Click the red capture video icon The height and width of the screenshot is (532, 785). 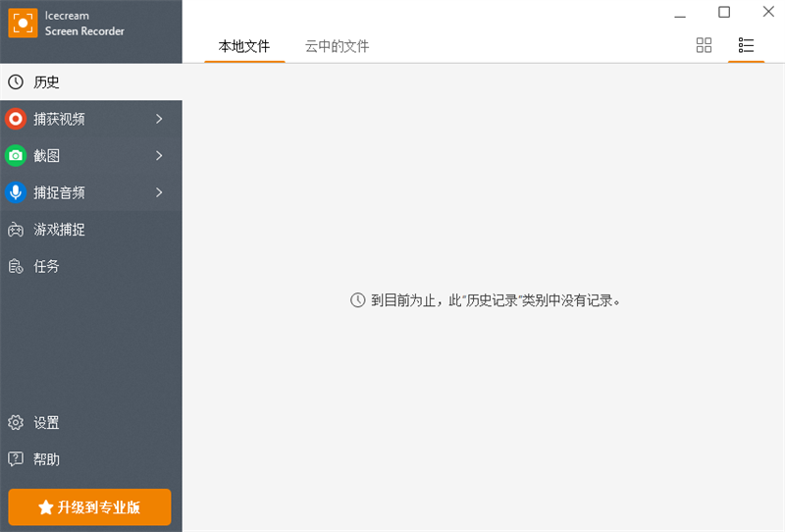(16, 119)
